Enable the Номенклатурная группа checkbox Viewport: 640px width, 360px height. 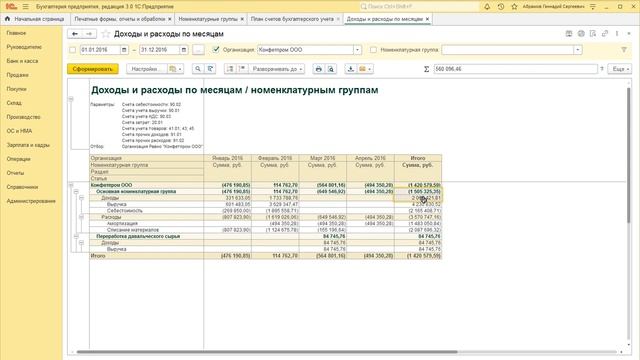click(x=373, y=50)
